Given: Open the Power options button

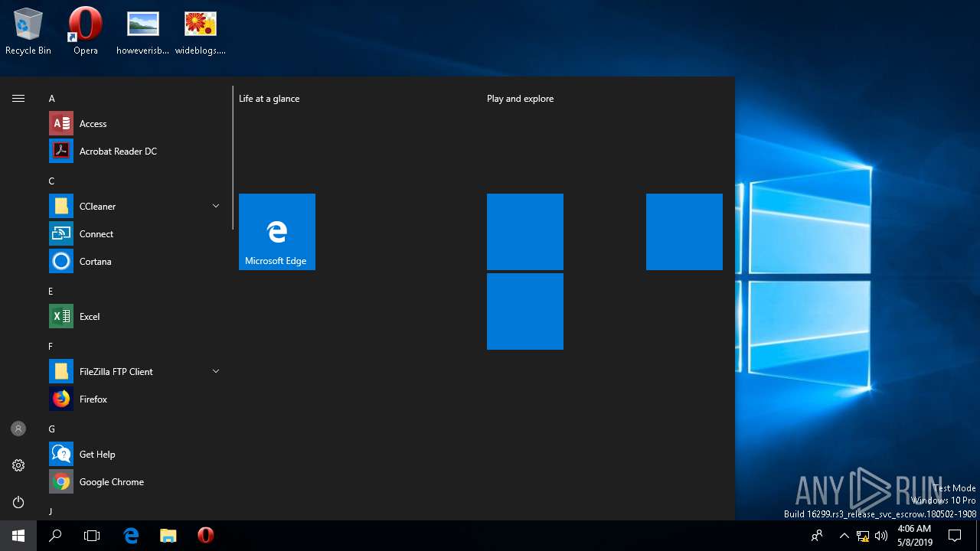Looking at the screenshot, I should 18,502.
